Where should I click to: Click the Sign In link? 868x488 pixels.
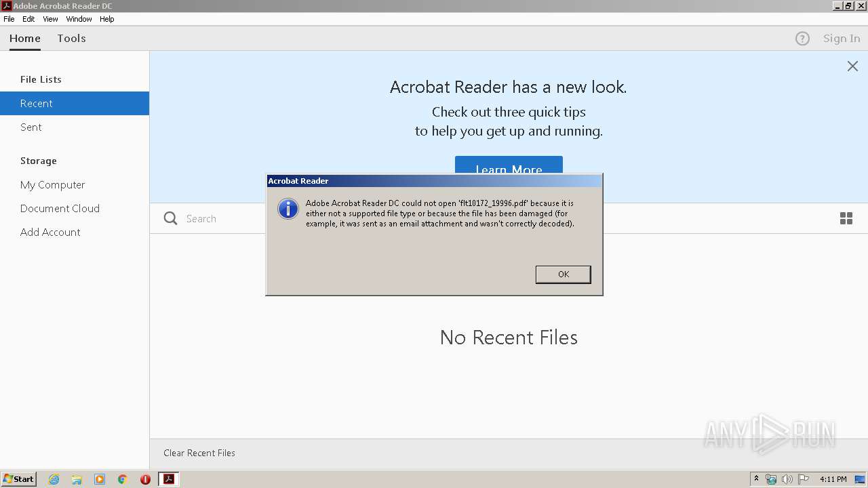842,39
